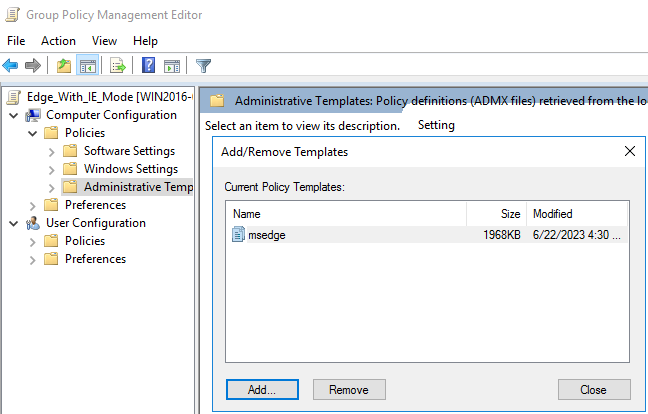Click the Computer Configuration computer icon
This screenshot has height=414, width=648.
coord(33,115)
